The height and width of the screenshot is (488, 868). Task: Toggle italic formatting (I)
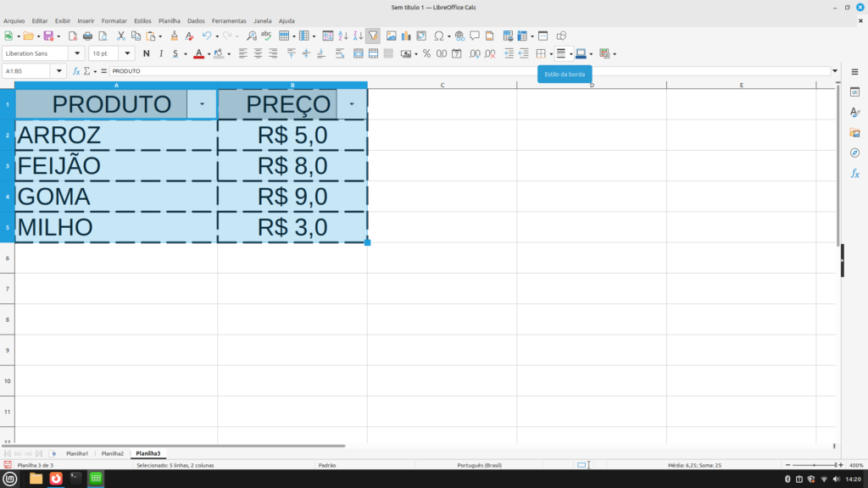pos(160,53)
